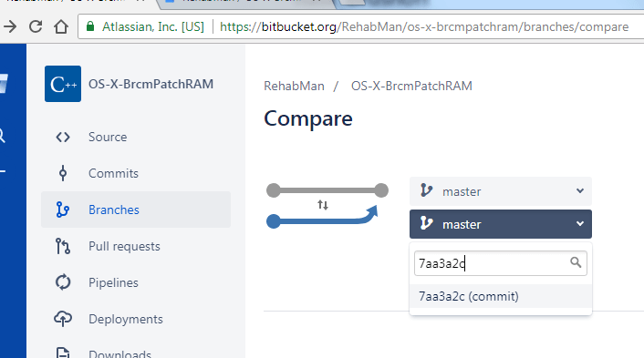Select Branches in the sidebar
Image resolution: width=644 pixels, height=358 pixels.
(x=136, y=210)
